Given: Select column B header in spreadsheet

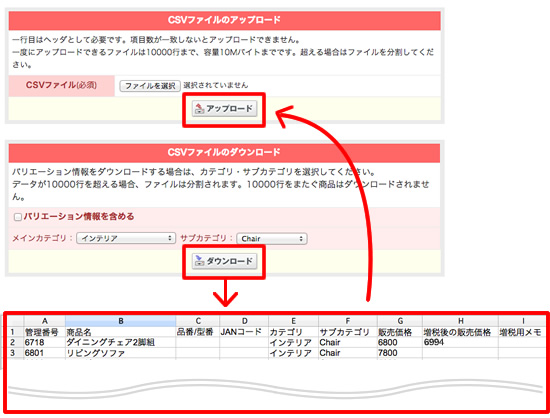Looking at the screenshot, I should point(121,321).
